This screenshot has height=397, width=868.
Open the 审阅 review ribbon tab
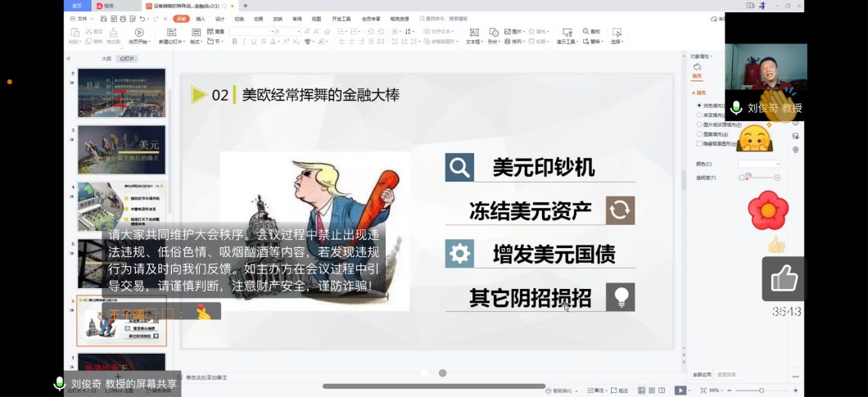(x=297, y=19)
